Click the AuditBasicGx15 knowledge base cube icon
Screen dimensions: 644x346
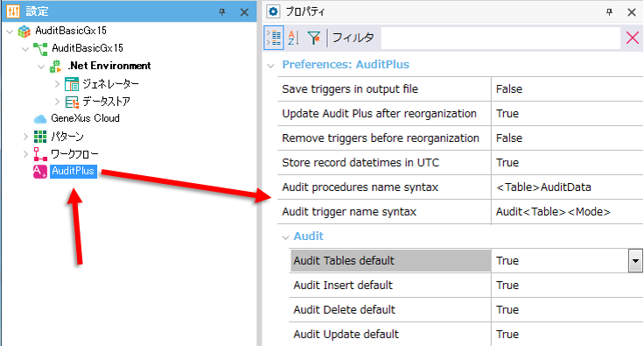click(24, 32)
